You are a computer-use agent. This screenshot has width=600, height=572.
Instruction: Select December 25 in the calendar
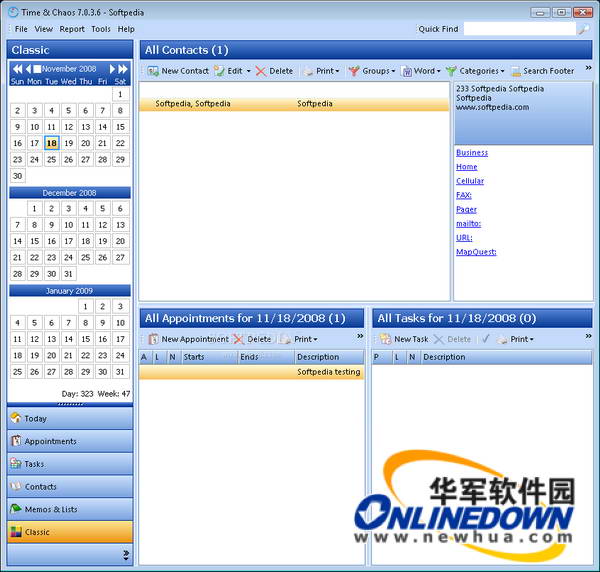click(x=86, y=257)
